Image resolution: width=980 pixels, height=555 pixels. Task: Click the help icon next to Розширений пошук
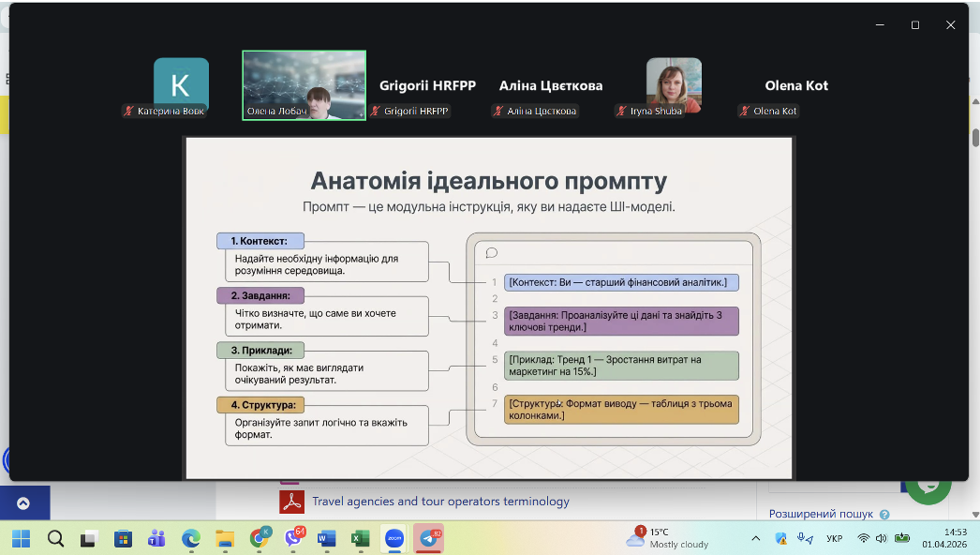[x=884, y=514]
